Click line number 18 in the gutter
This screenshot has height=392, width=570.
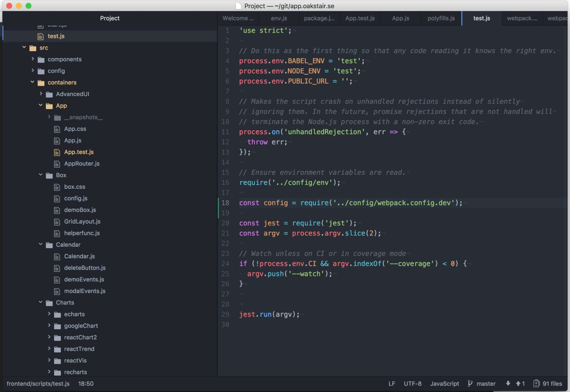coord(225,203)
